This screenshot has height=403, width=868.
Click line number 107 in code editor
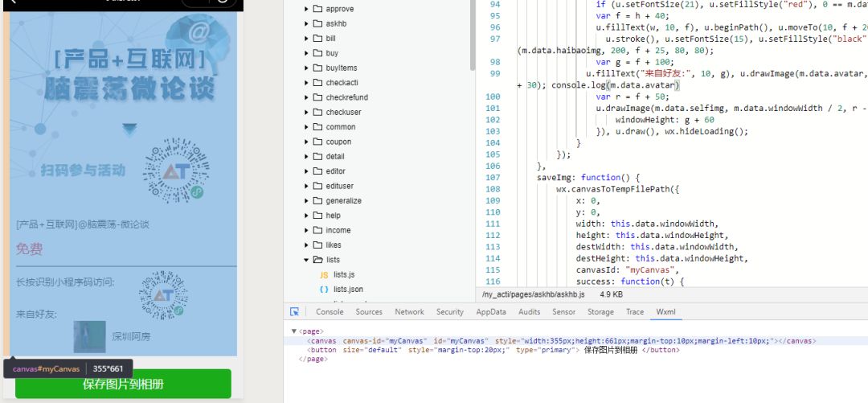point(493,178)
